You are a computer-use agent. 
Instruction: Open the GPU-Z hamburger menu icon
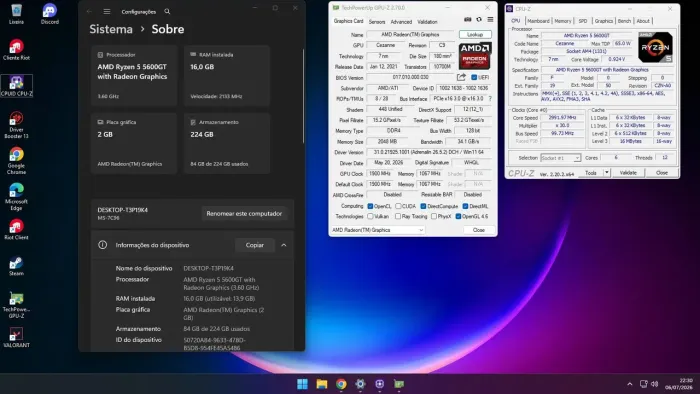(x=490, y=20)
